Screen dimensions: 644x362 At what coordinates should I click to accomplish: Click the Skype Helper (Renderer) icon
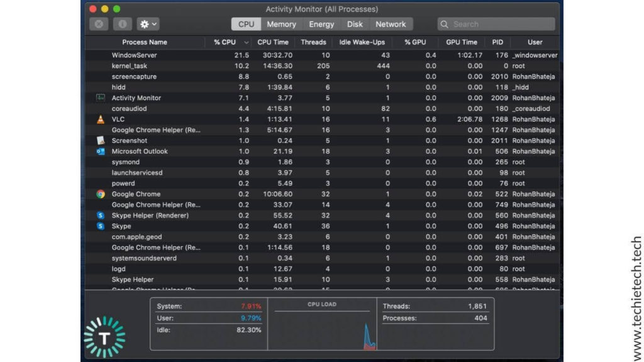[101, 216]
